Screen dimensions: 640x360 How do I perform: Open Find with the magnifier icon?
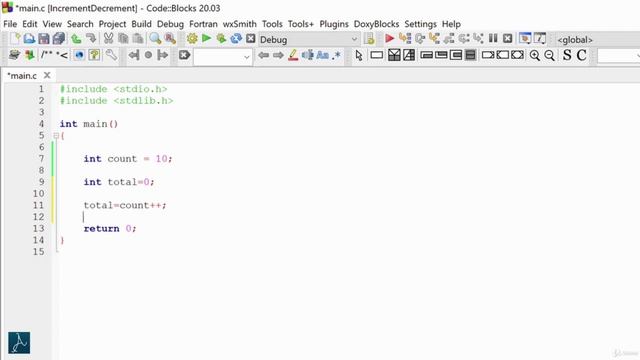155,39
